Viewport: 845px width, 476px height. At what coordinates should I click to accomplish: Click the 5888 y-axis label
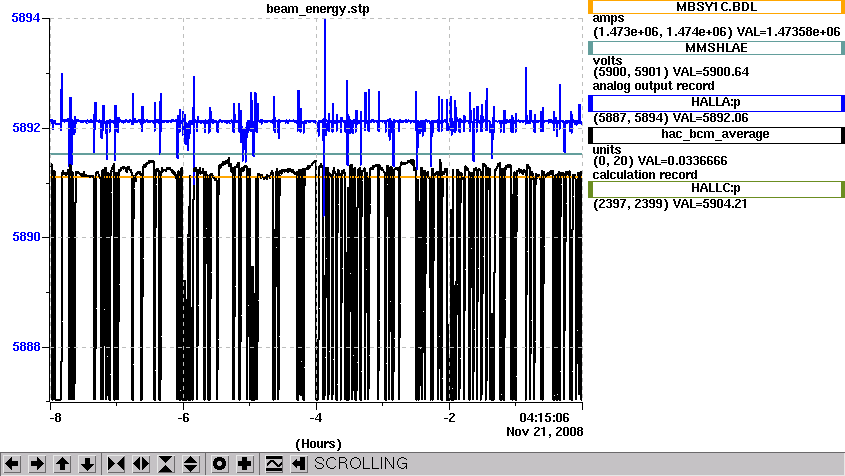click(26, 347)
